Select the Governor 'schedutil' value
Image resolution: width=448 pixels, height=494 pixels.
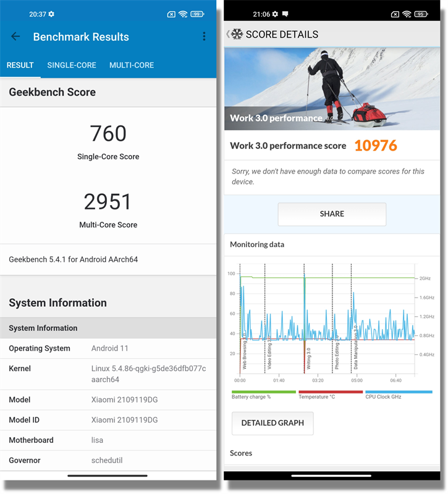[x=107, y=460]
